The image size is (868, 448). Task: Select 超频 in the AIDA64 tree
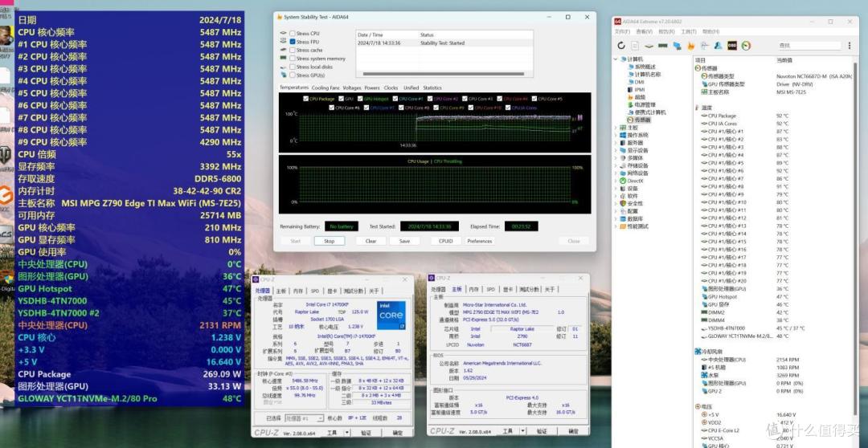click(x=640, y=97)
